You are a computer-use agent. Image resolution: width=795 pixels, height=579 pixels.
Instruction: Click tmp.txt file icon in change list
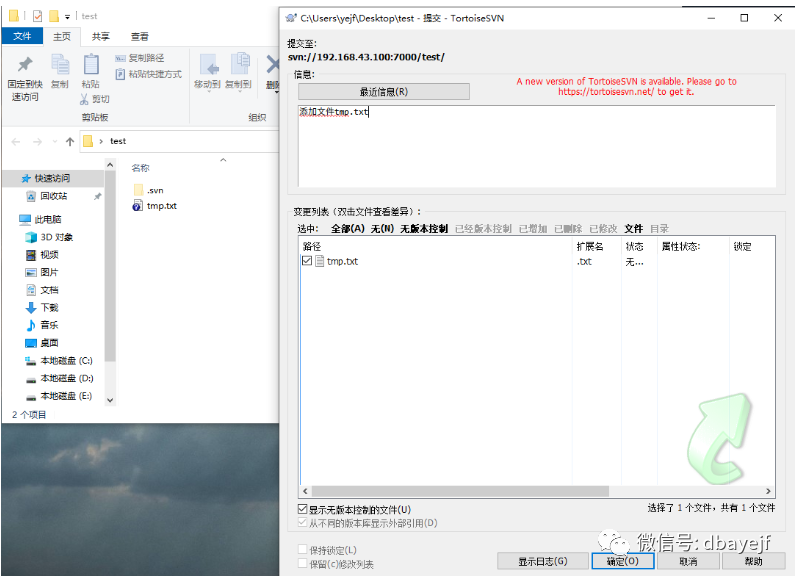click(x=319, y=261)
